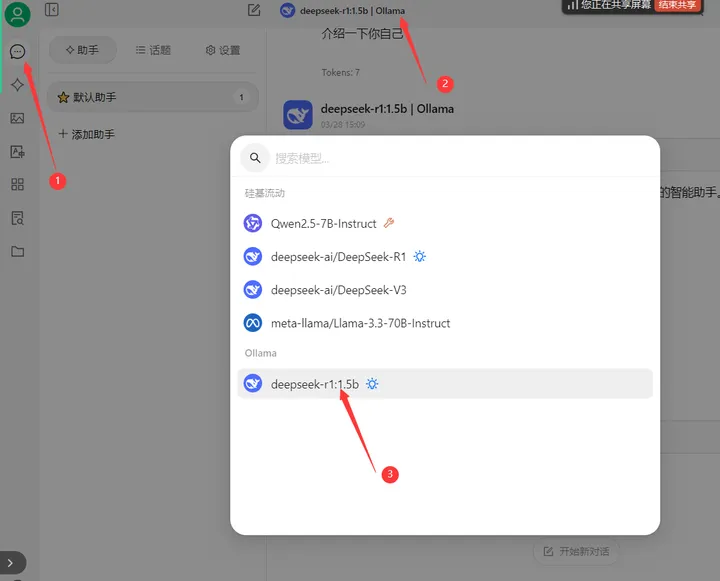Click the magnifier search icon in model dialog
The width and height of the screenshot is (720, 581).
point(255,158)
